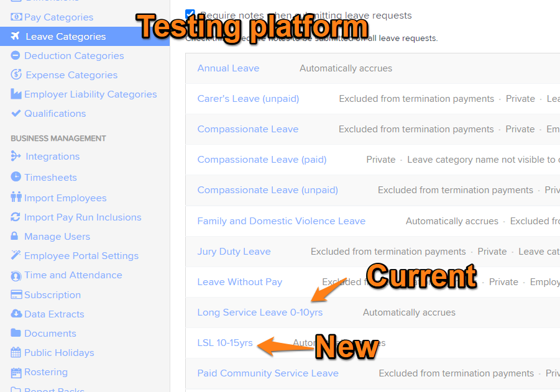
Task: Open the Annual Leave category
Action: pyautogui.click(x=228, y=68)
